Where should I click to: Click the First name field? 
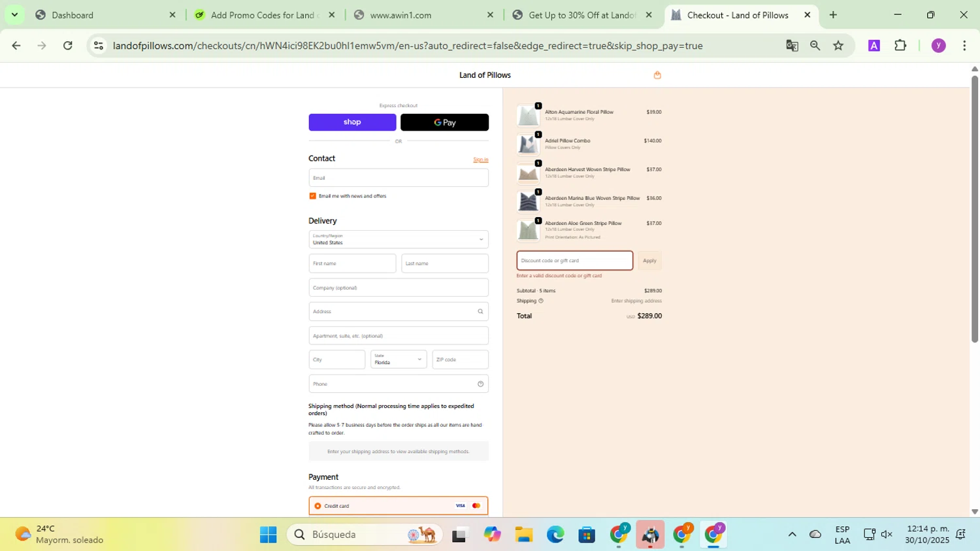click(352, 263)
